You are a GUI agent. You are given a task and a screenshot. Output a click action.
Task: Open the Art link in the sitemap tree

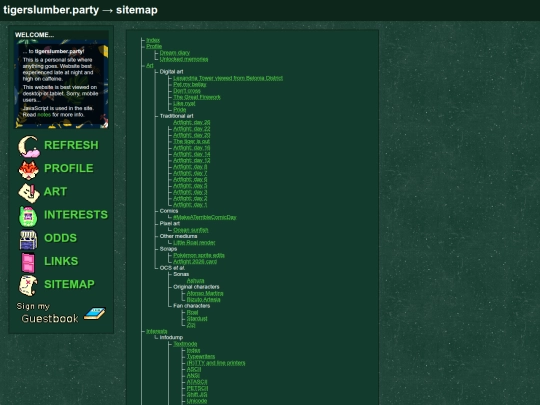[x=149, y=65]
